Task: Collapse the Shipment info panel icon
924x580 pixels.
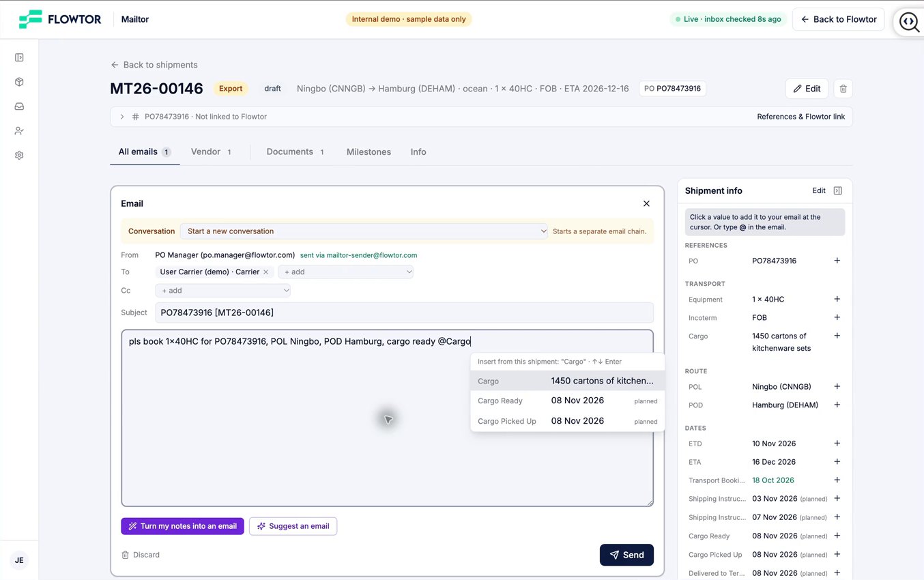Action: coord(838,191)
